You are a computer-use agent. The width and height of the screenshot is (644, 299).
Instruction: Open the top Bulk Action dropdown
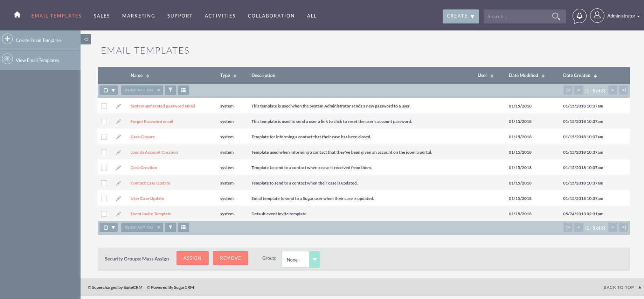pos(142,90)
